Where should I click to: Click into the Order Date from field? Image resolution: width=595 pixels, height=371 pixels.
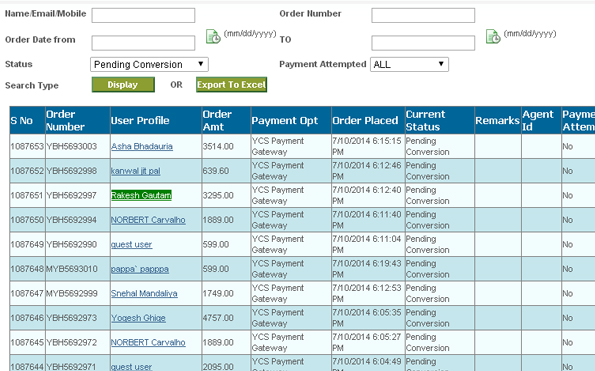pyautogui.click(x=143, y=43)
